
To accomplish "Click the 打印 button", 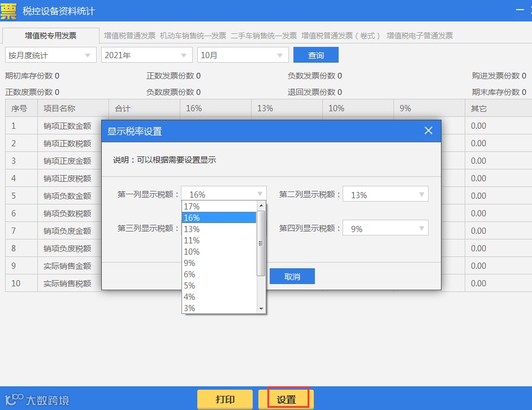I will coord(225,399).
